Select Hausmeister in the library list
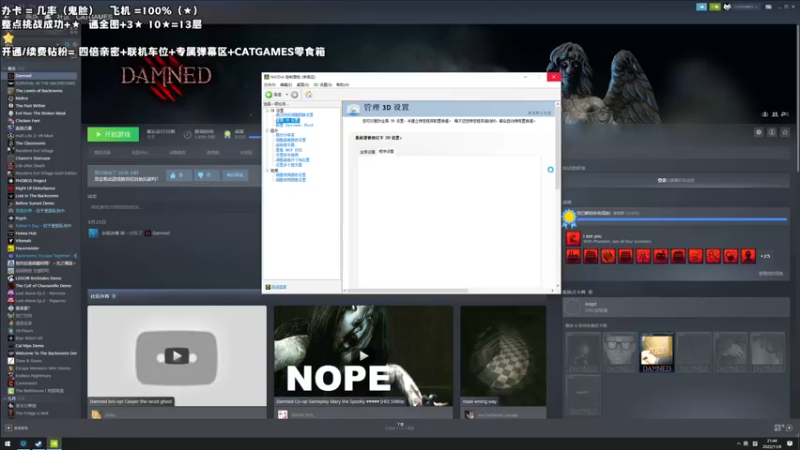Screen dimensions: 800x450 coord(27,248)
